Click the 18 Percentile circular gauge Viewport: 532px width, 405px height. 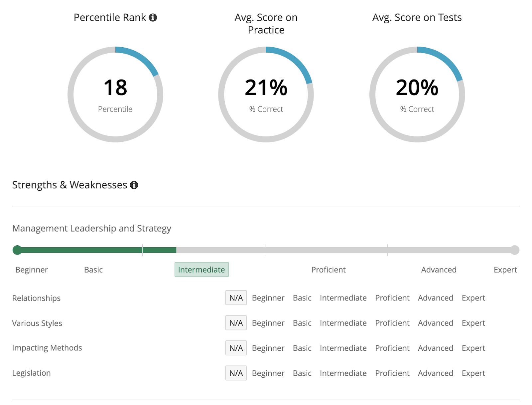pos(115,95)
